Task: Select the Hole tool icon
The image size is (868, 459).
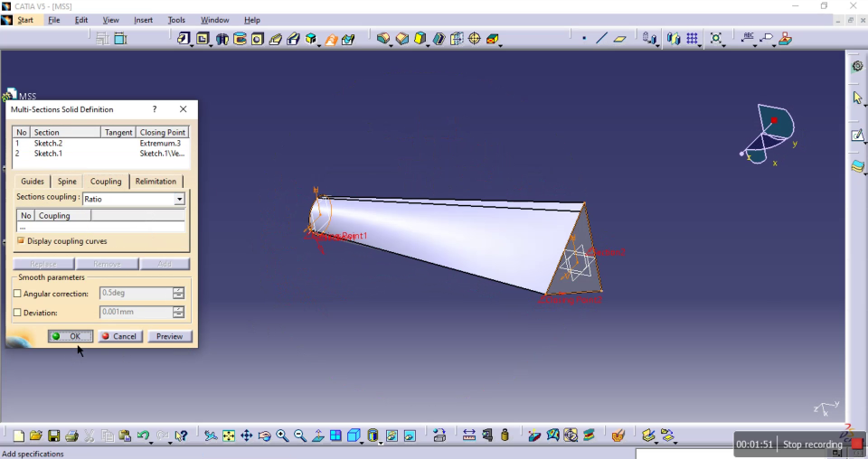Action: (258, 39)
